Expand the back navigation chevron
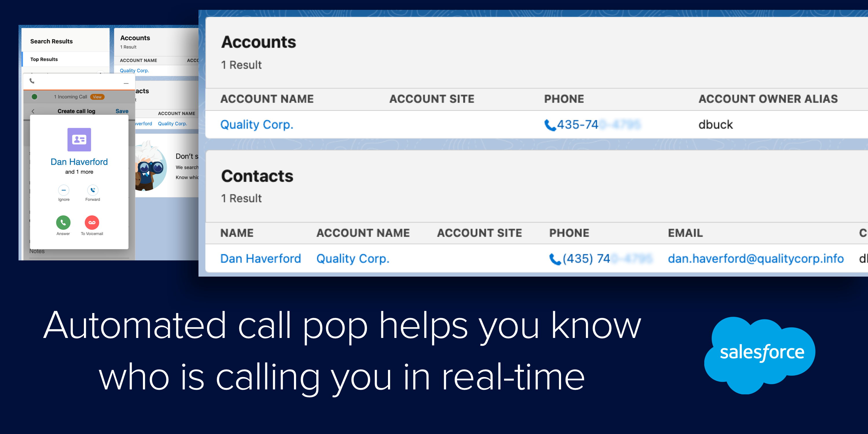This screenshot has height=434, width=868. [33, 111]
